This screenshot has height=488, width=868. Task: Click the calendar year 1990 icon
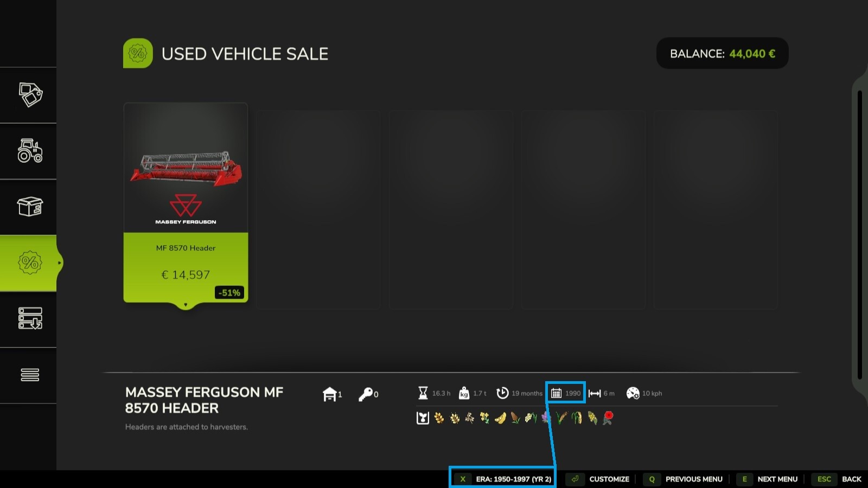click(557, 393)
